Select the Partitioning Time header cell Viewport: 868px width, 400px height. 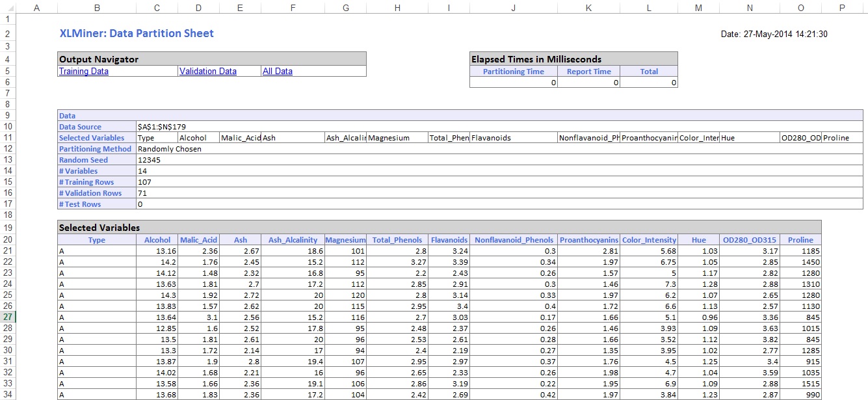click(513, 72)
